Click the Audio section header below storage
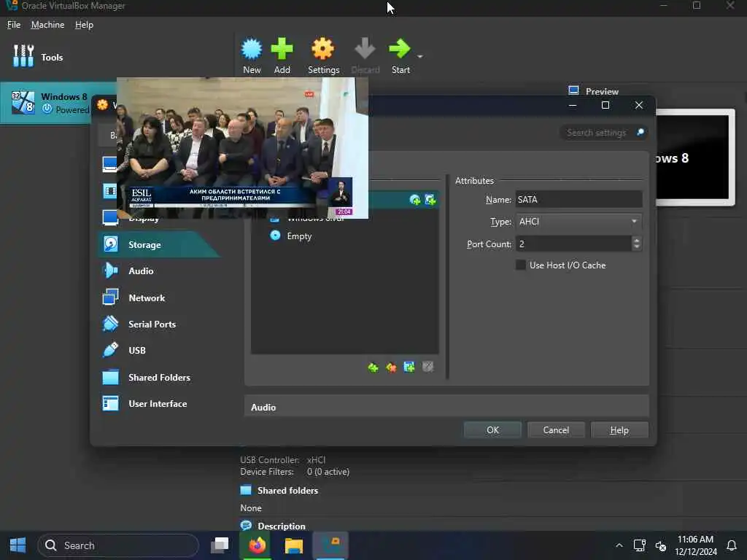The height and width of the screenshot is (560, 747). 446,406
